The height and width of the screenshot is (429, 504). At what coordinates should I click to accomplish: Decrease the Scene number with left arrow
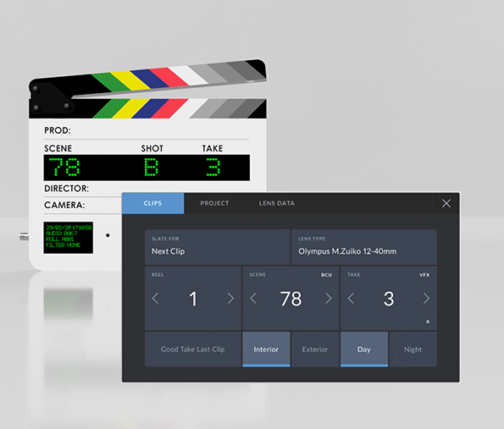(253, 299)
